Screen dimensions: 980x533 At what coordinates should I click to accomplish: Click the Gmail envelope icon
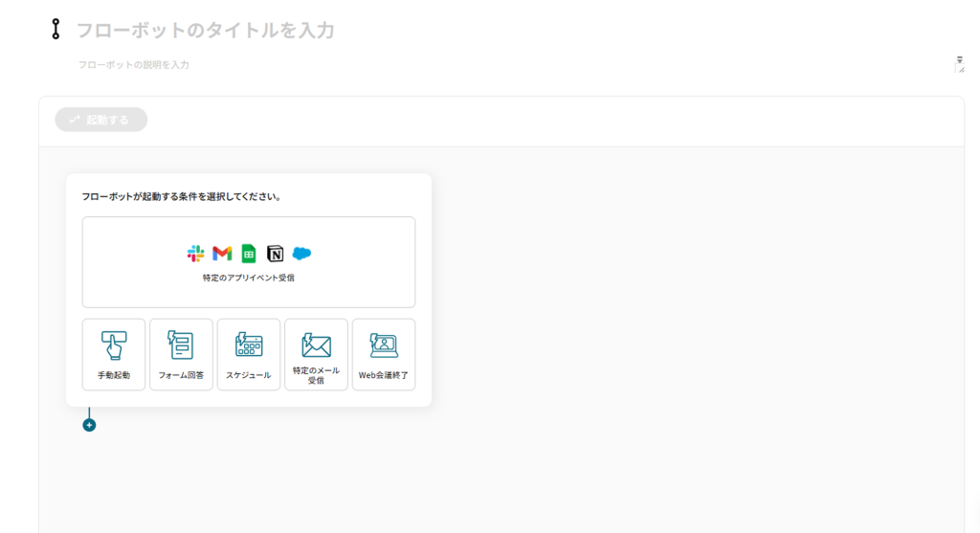coord(222,254)
